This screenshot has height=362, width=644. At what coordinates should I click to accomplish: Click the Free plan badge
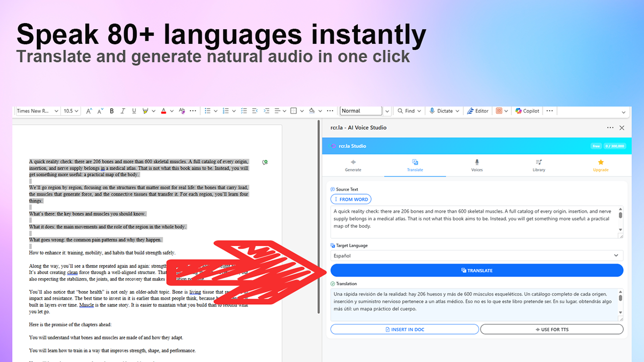[596, 146]
